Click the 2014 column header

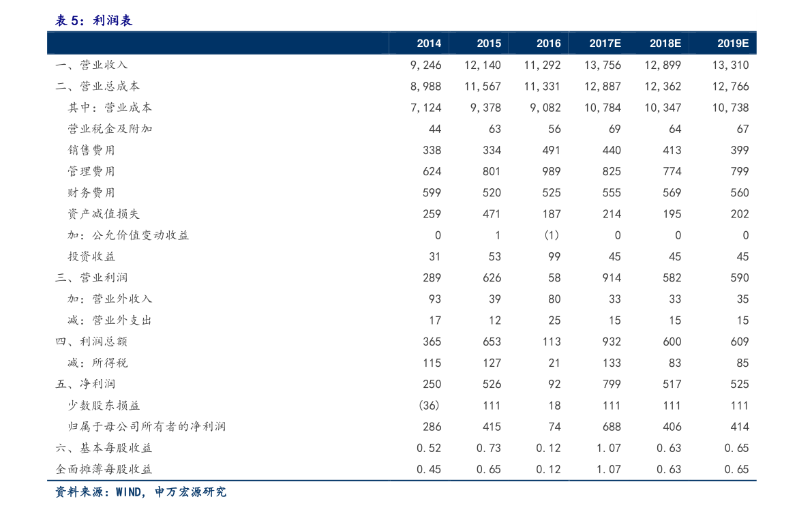(x=429, y=43)
